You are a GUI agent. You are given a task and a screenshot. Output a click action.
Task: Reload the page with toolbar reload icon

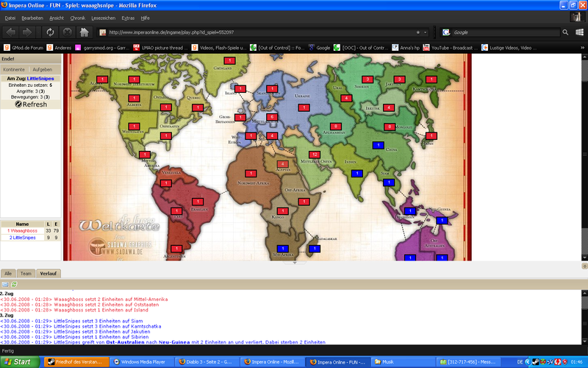[x=50, y=32]
